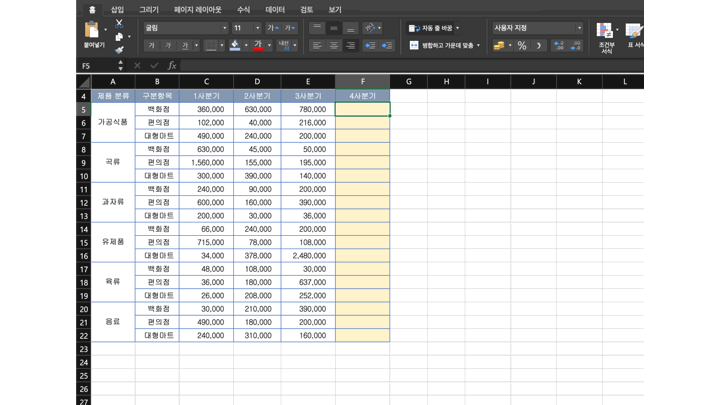This screenshot has height=405, width=720.
Task: Select the Format Painter brush icon
Action: coord(119,50)
